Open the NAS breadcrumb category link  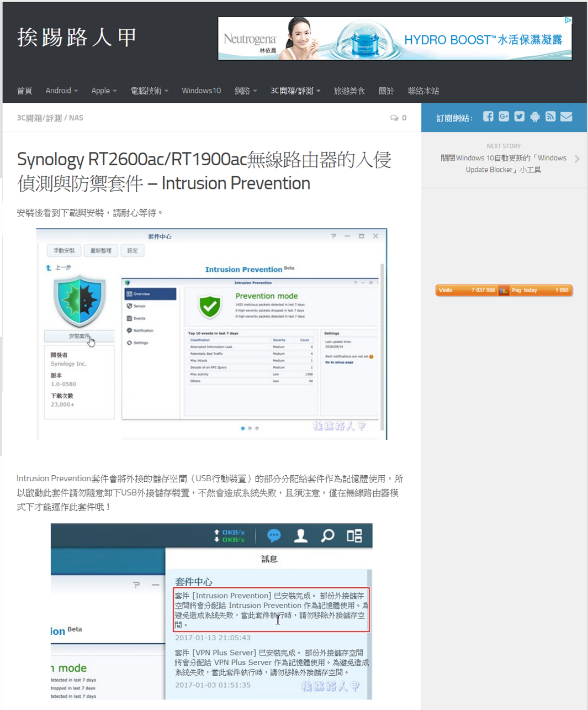pyautogui.click(x=76, y=118)
